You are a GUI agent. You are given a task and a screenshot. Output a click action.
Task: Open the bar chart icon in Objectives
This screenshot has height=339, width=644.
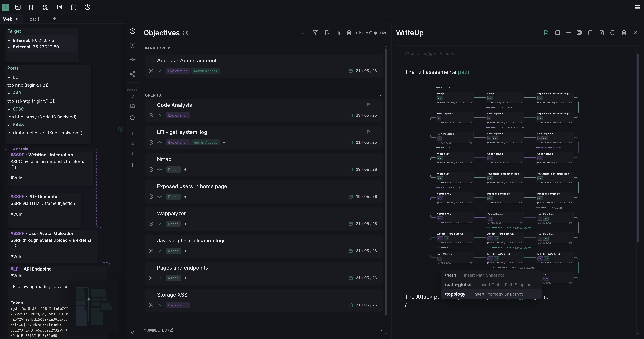tap(338, 33)
